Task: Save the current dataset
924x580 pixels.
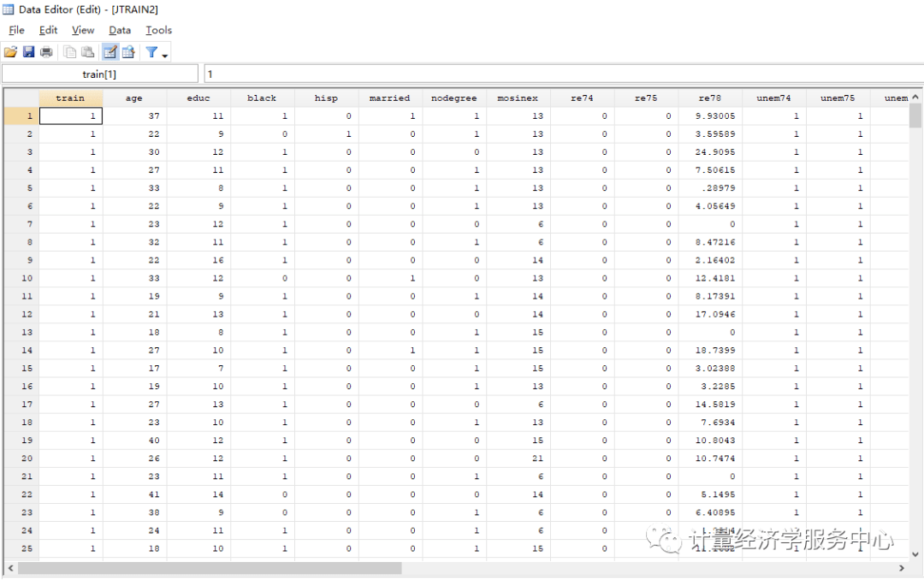Action: 29,51
